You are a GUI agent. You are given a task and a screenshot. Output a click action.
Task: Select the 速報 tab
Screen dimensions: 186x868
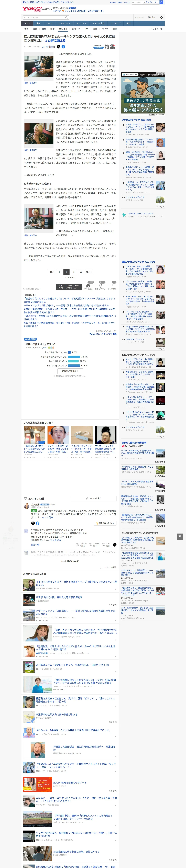pyautogui.click(x=38, y=24)
